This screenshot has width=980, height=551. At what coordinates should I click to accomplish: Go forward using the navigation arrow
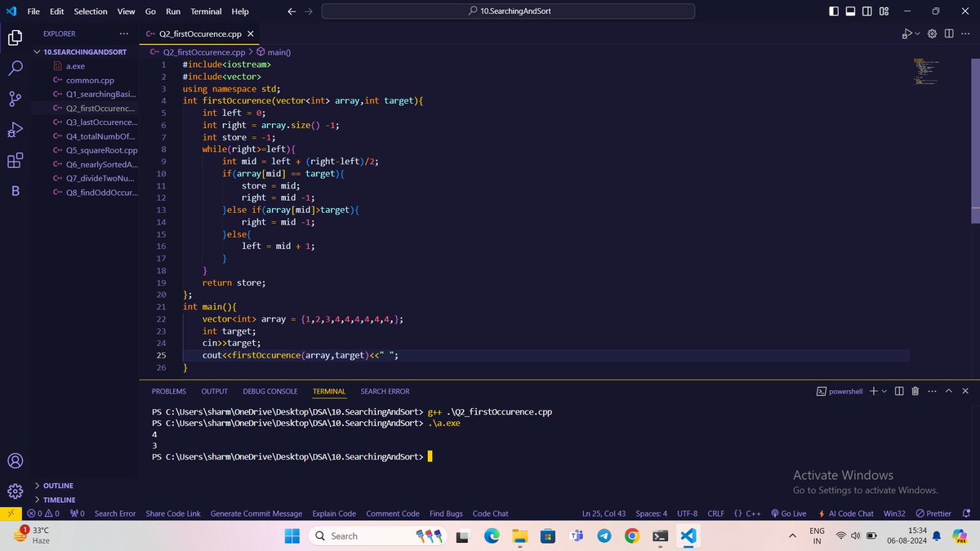(x=308, y=11)
